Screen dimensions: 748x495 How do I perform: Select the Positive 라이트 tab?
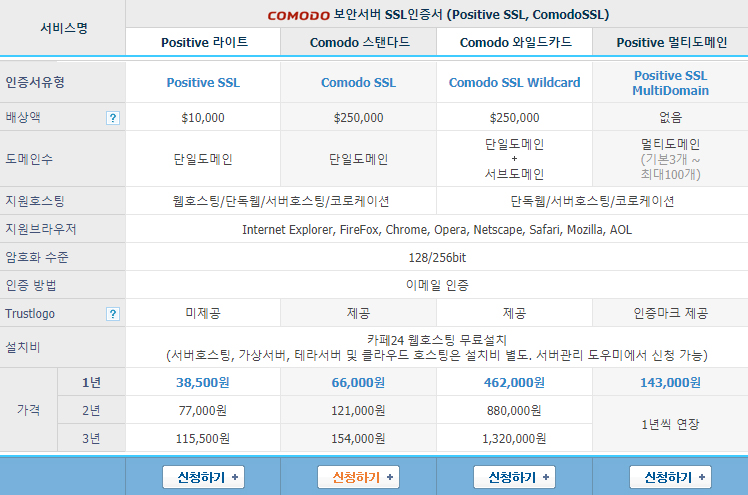click(204, 42)
